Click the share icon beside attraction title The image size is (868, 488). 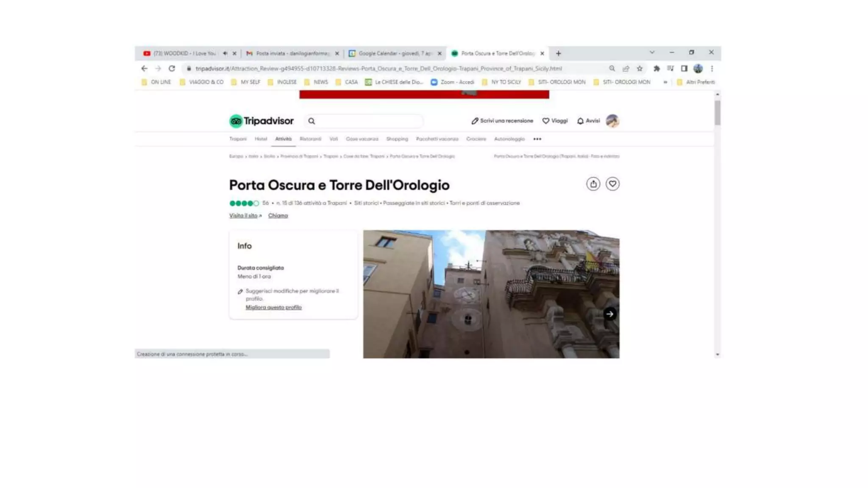[593, 184]
